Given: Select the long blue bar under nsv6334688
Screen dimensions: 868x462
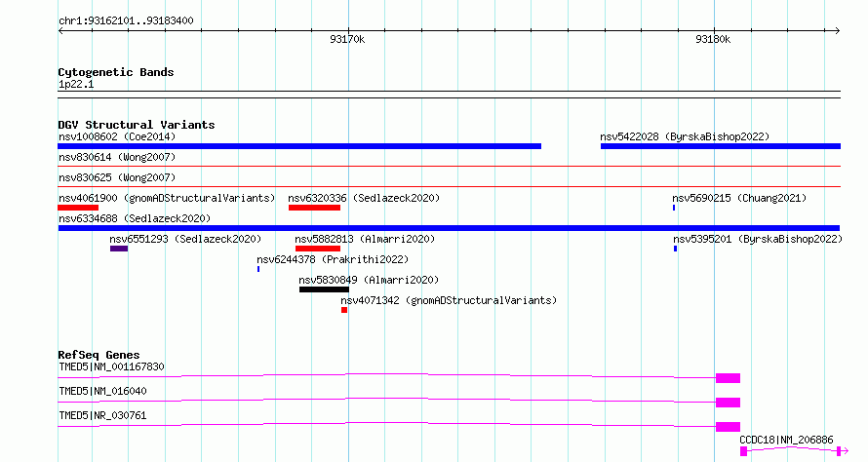Looking at the screenshot, I should tap(449, 228).
